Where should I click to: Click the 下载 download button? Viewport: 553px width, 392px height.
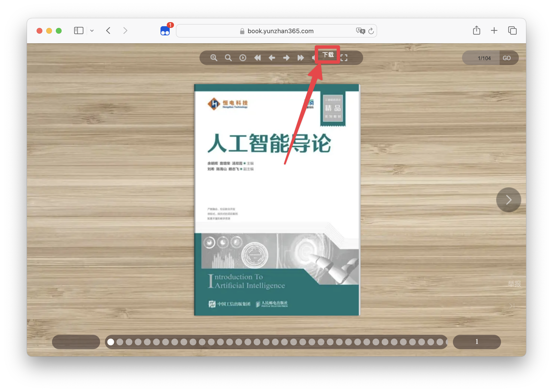point(328,55)
